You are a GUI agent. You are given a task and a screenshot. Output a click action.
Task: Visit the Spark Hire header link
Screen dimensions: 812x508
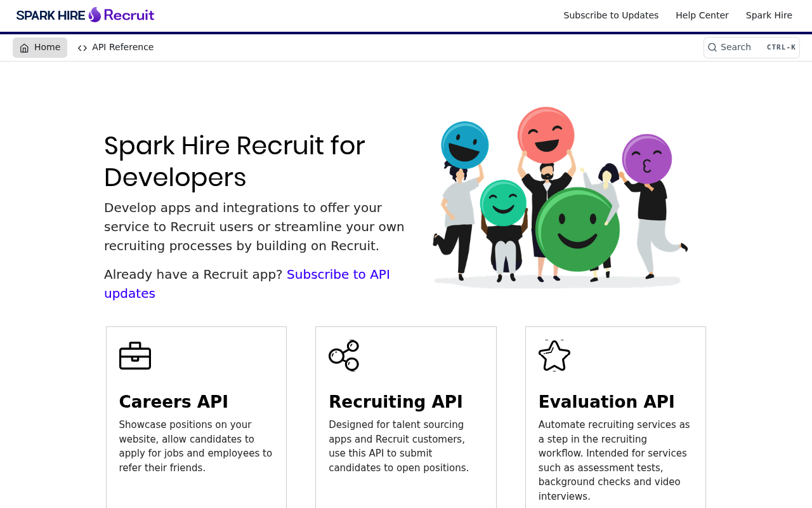tap(769, 15)
